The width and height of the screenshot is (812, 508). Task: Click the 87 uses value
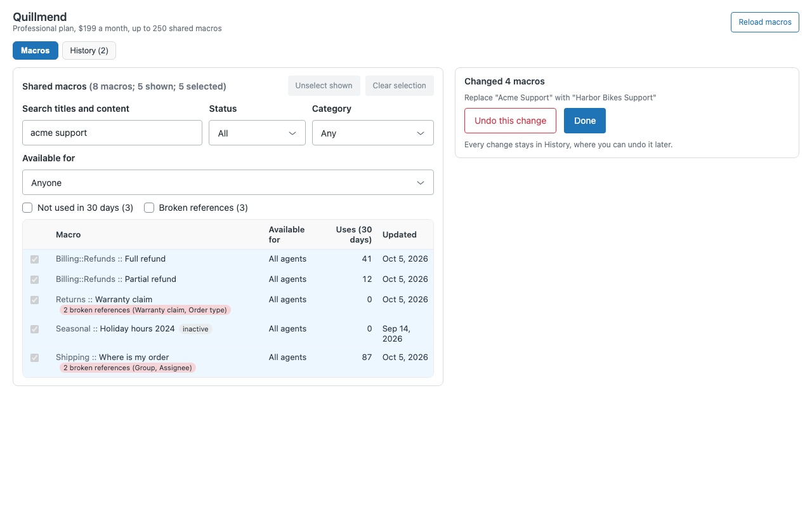click(x=367, y=358)
